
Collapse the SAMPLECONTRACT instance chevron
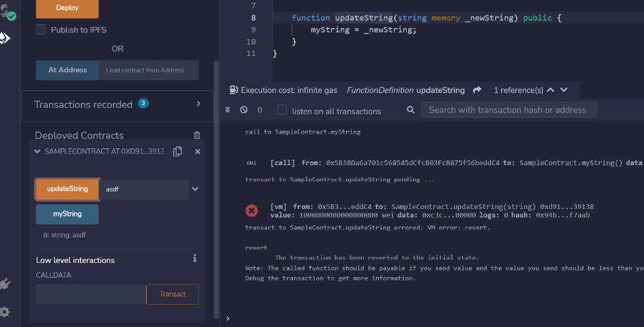[37, 152]
